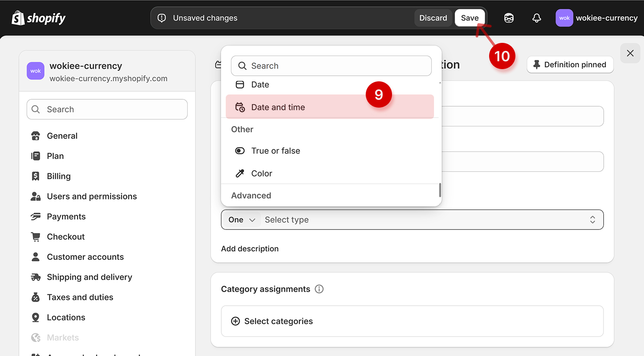Select Date and time type
644x356 pixels.
[278, 107]
